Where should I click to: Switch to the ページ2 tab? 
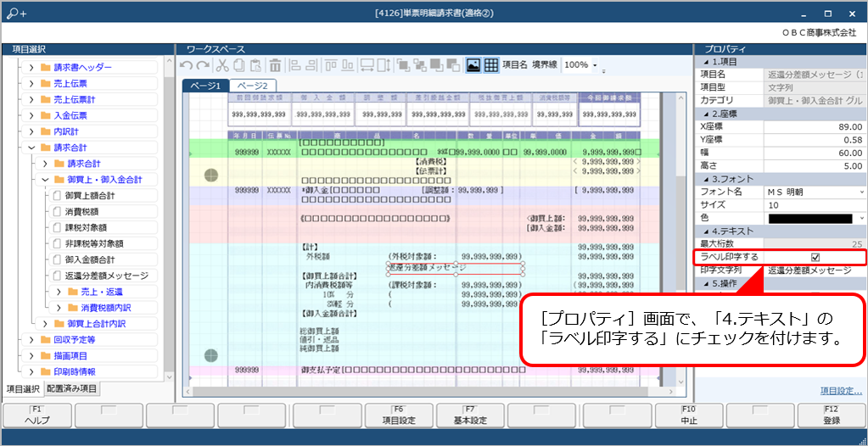pyautogui.click(x=253, y=86)
